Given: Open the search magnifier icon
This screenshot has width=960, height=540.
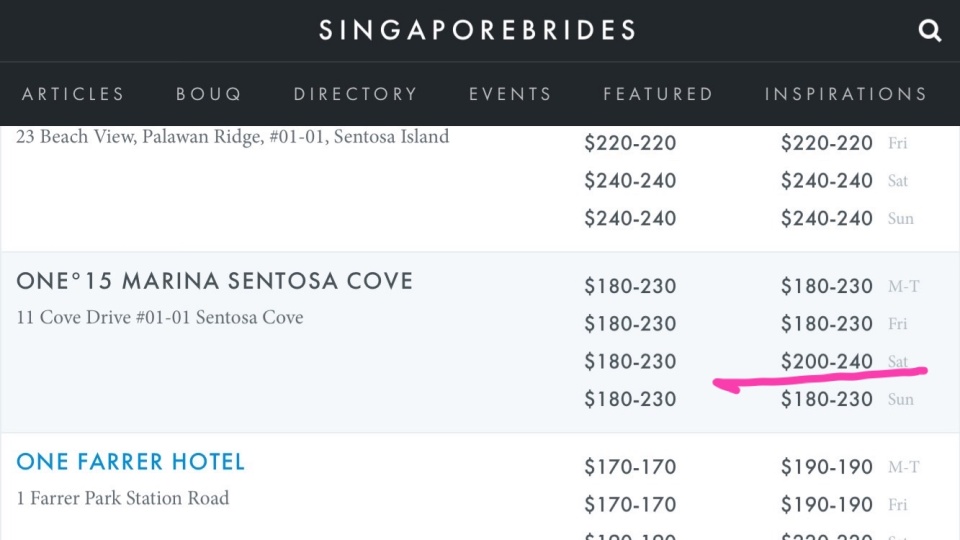Looking at the screenshot, I should [929, 30].
